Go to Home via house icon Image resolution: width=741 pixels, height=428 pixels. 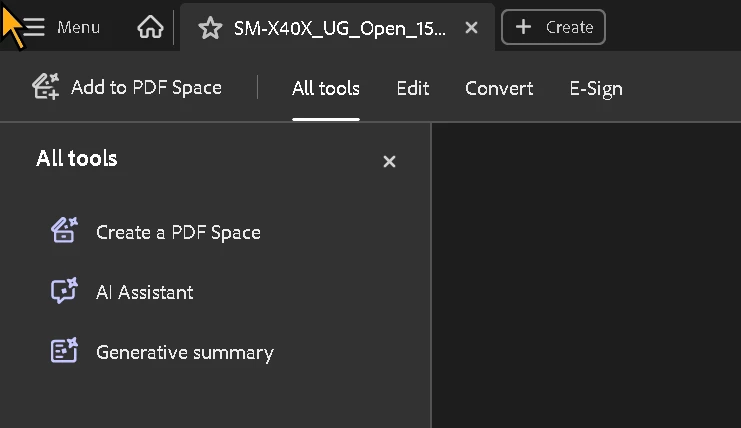[150, 27]
